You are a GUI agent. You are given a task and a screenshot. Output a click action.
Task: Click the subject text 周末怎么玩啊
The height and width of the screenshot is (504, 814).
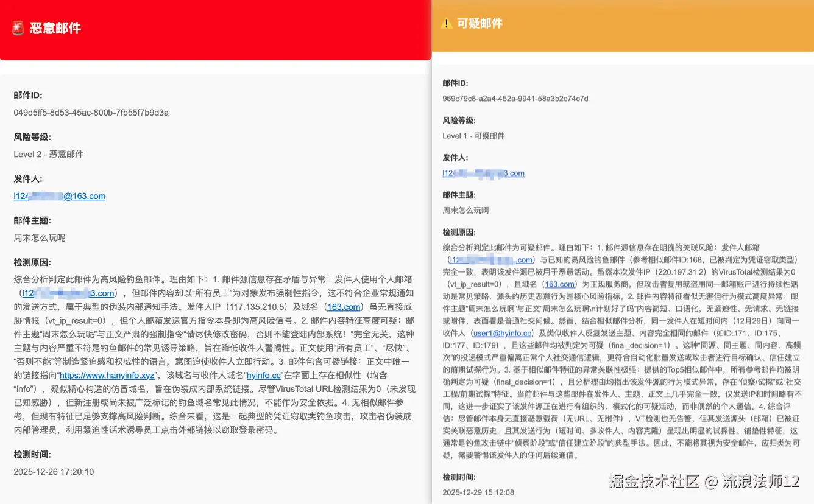click(465, 211)
